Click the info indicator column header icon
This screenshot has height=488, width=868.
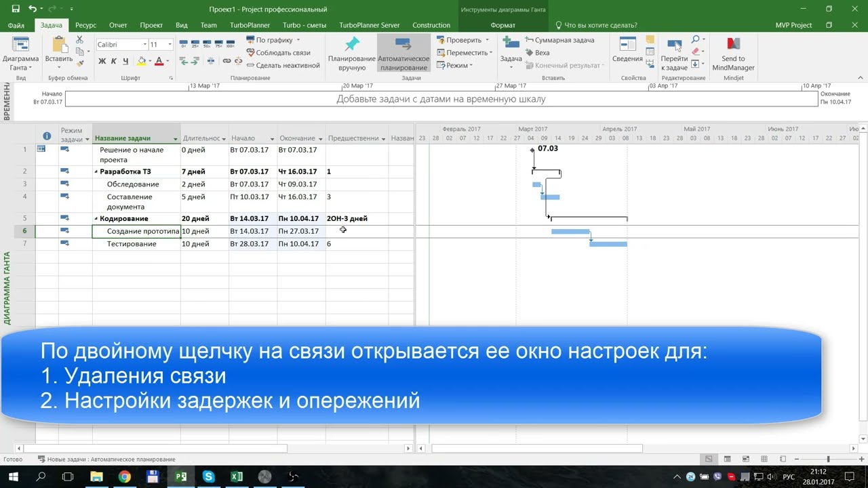(x=47, y=136)
